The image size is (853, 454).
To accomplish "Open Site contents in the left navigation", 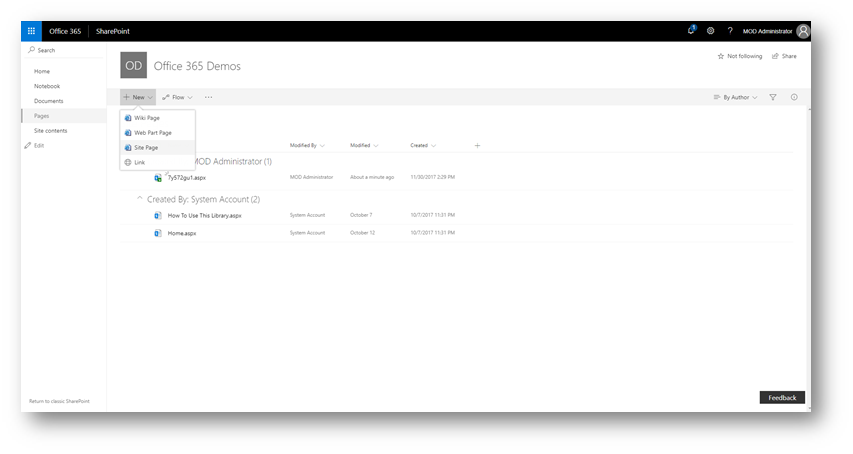I will (x=51, y=130).
